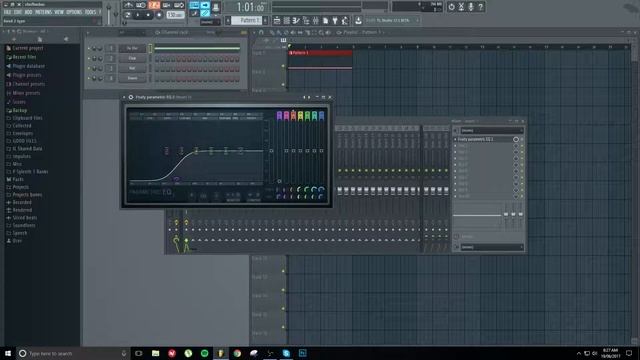The width and height of the screenshot is (640, 360).
Task: Toggle Browser view from toolbar tree icon
Action: tap(306, 20)
